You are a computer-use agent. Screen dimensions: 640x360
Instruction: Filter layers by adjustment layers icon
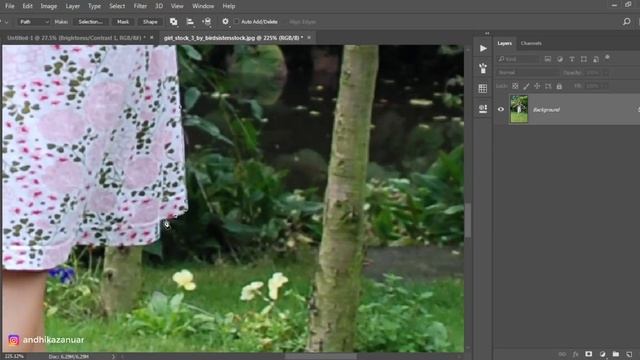tap(560, 59)
